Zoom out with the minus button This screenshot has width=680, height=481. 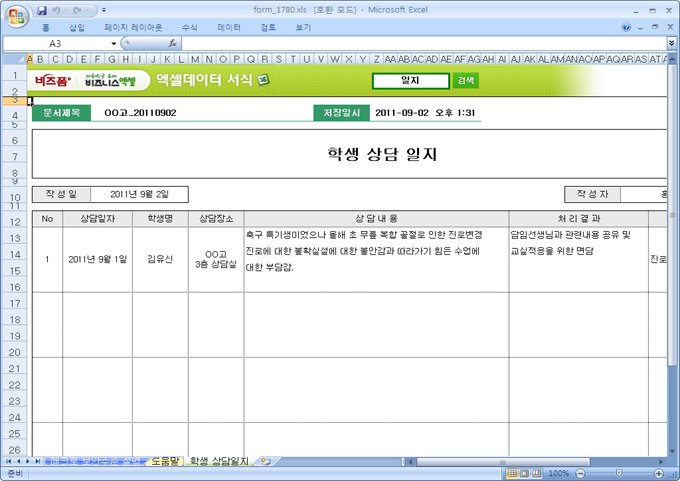pyautogui.click(x=581, y=473)
